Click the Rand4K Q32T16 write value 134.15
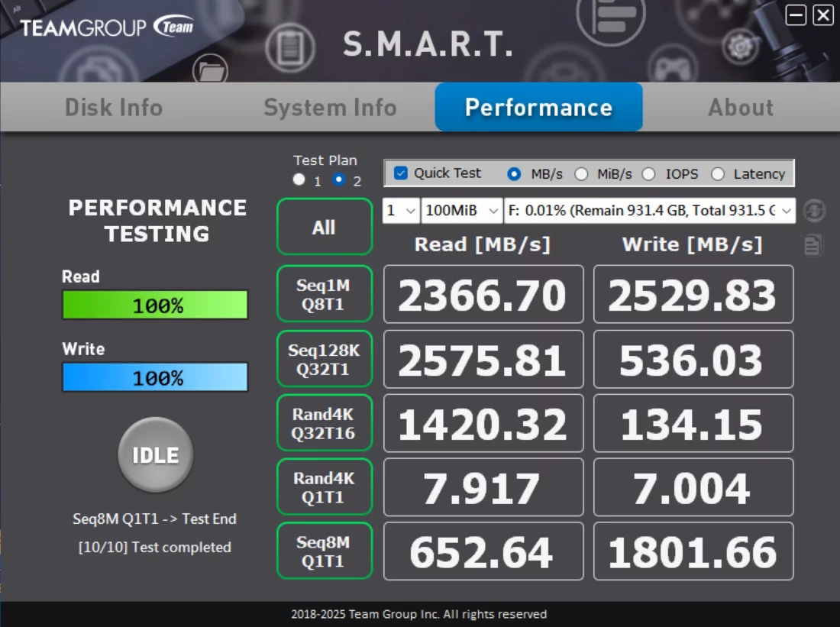This screenshot has height=627, width=840. coord(693,423)
